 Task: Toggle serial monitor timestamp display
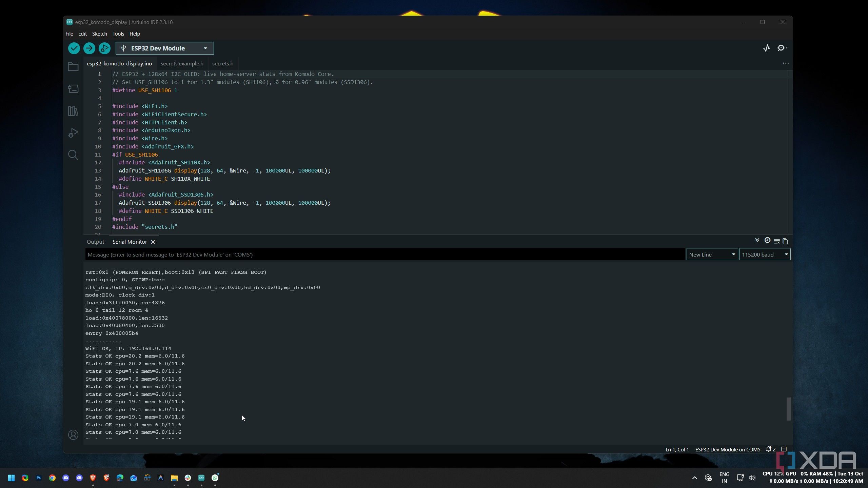click(x=767, y=240)
